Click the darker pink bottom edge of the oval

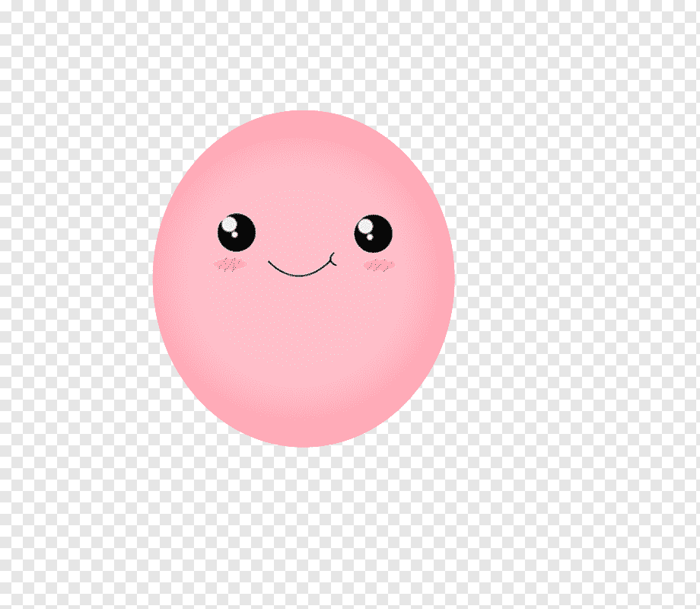(303, 442)
